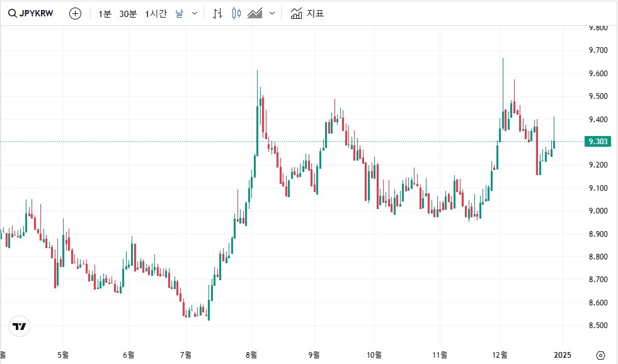Select the 1시간 timeframe
The height and width of the screenshot is (364, 618).
point(156,14)
